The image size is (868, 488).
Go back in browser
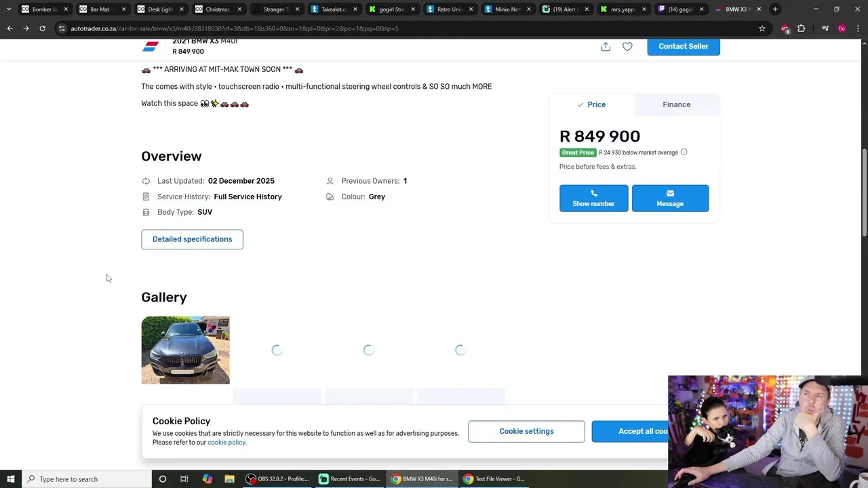click(9, 28)
